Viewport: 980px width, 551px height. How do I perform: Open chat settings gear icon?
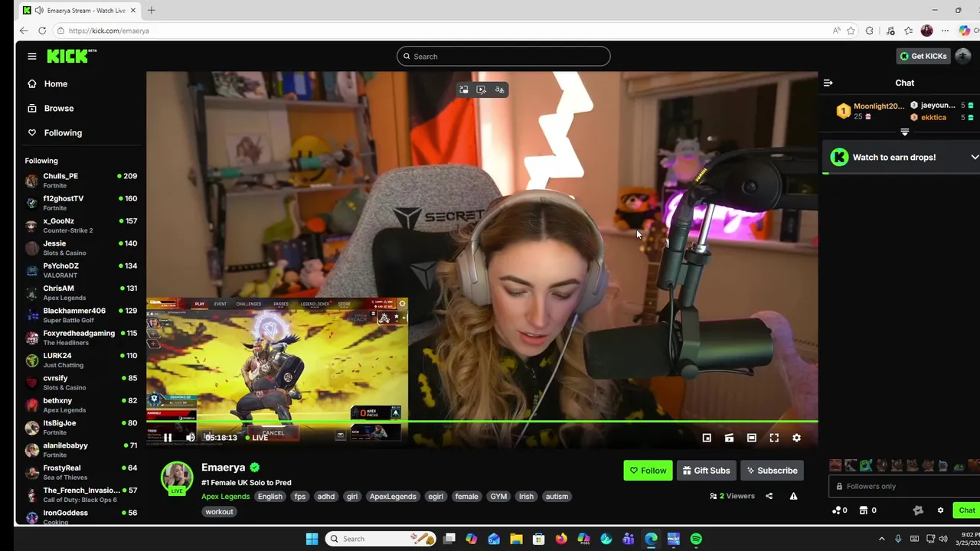940,510
